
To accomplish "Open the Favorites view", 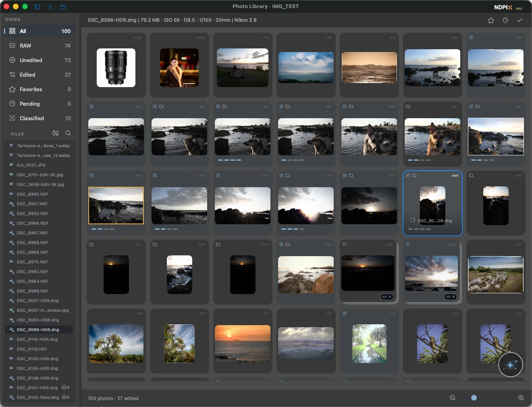I will (39, 89).
